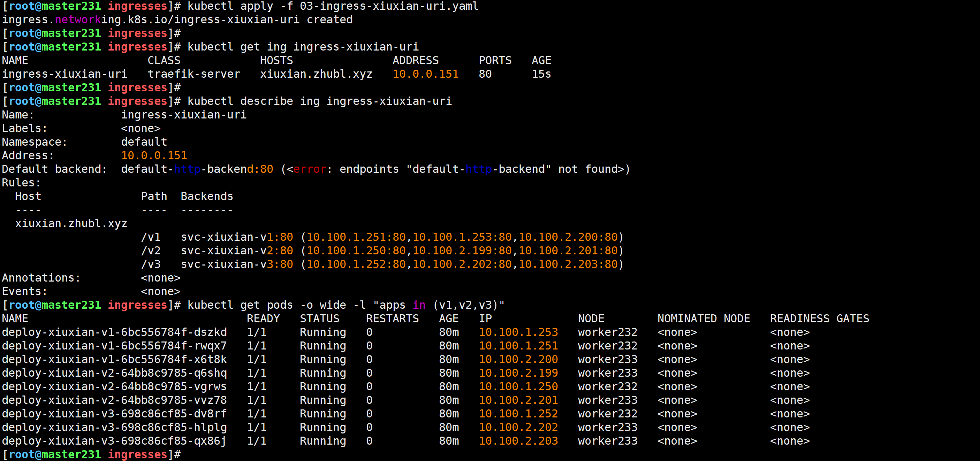980x461 pixels.
Task: Click pod name deploy-xiuxian-v1-6bc556784f-dszkd
Action: coord(114,332)
